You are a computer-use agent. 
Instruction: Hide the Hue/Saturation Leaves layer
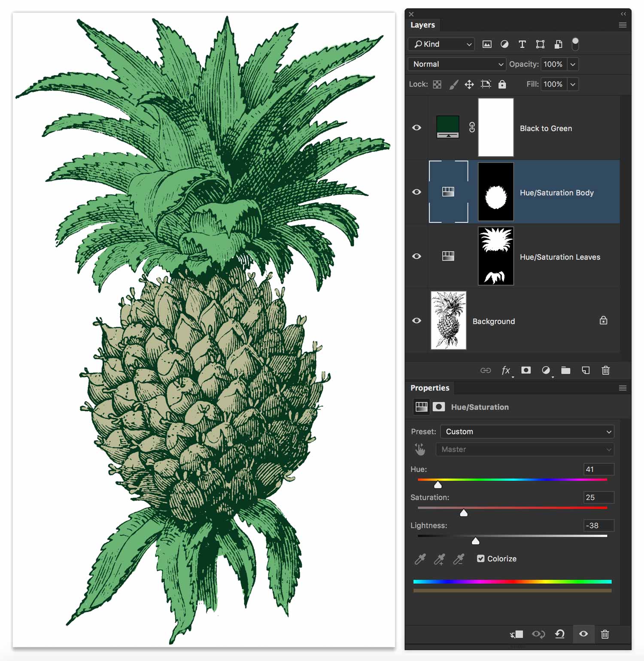click(x=416, y=256)
